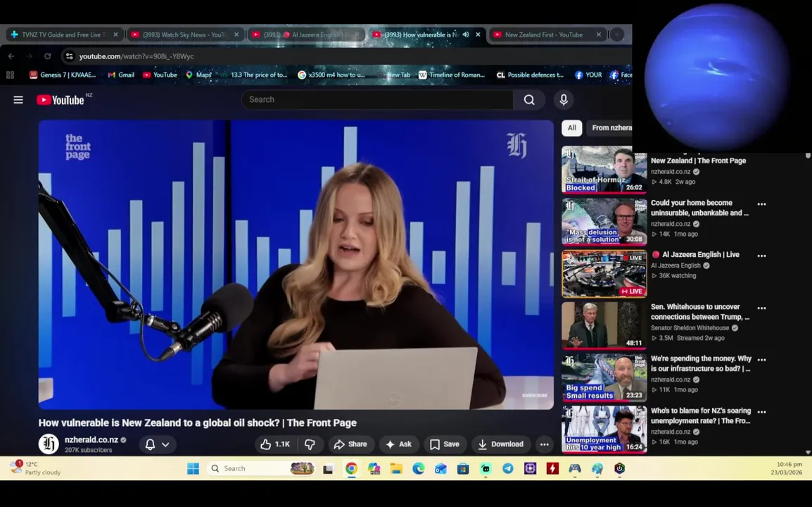Open options for 'Could your home become uninsurable'
This screenshot has width=812, height=507.
coord(761,204)
